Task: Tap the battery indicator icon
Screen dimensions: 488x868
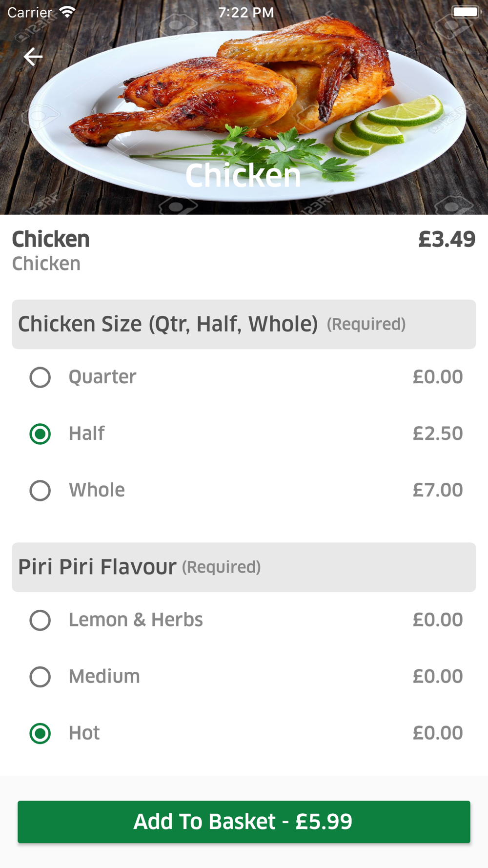Action: [x=466, y=12]
